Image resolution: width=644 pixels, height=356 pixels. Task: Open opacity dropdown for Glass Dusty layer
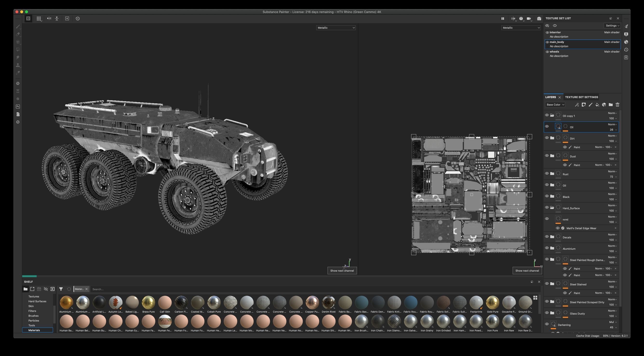click(x=613, y=316)
